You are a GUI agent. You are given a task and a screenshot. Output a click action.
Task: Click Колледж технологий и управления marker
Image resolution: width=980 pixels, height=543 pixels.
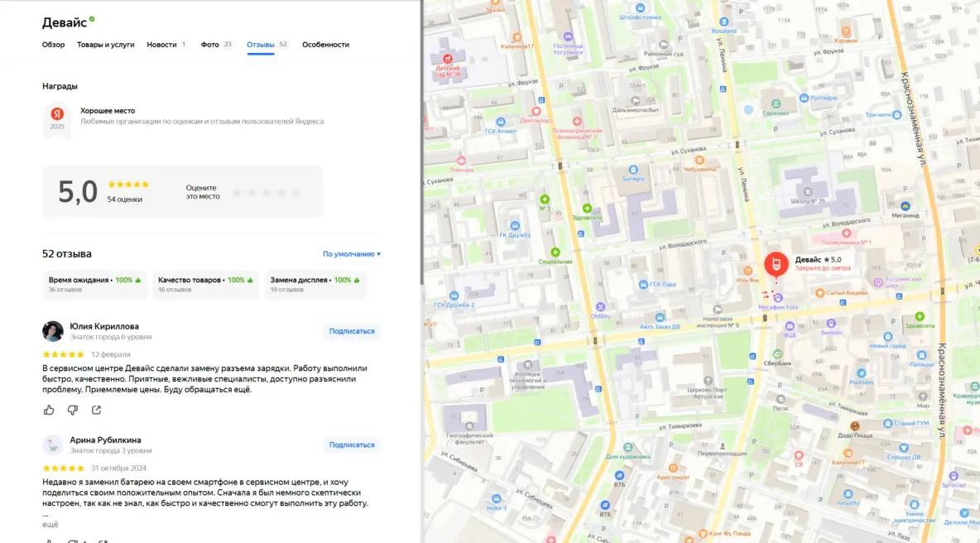click(x=527, y=365)
